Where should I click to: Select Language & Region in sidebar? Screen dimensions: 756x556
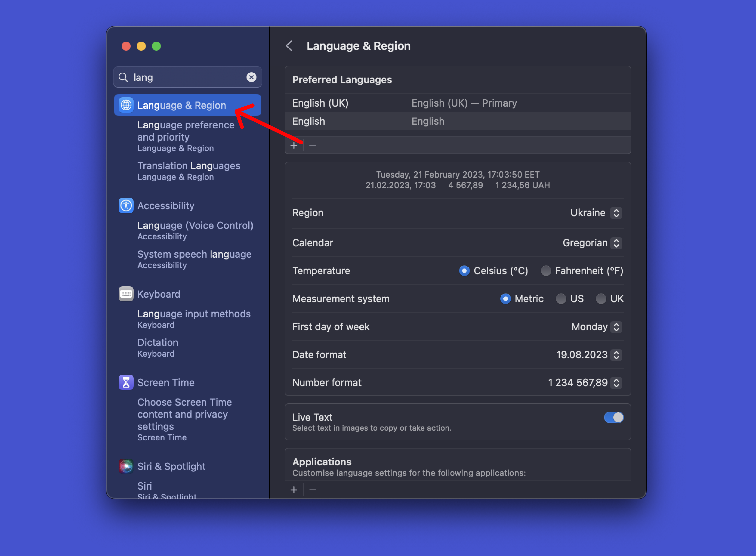[x=188, y=105]
